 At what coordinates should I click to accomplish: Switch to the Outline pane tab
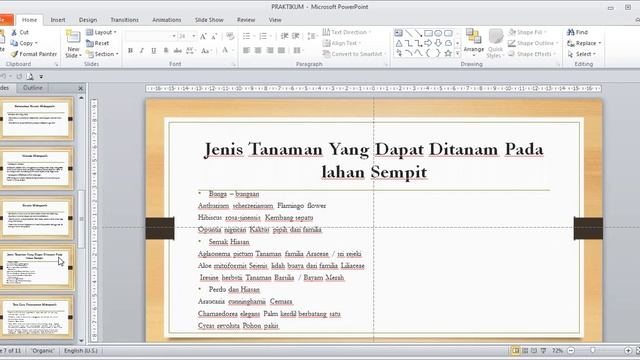pyautogui.click(x=33, y=88)
